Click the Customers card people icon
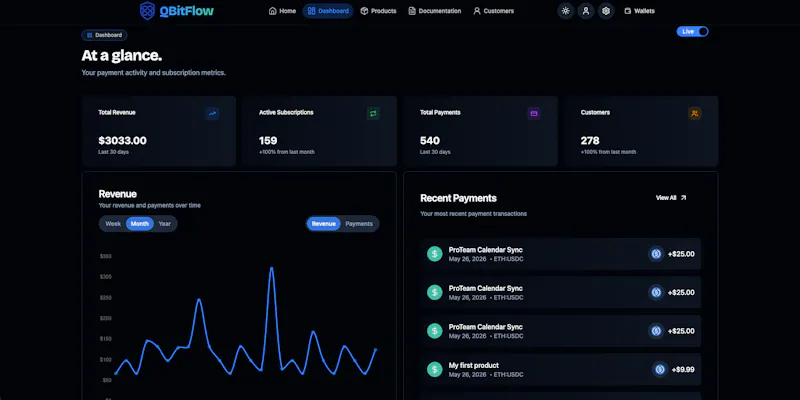This screenshot has width=800, height=400. tap(695, 113)
